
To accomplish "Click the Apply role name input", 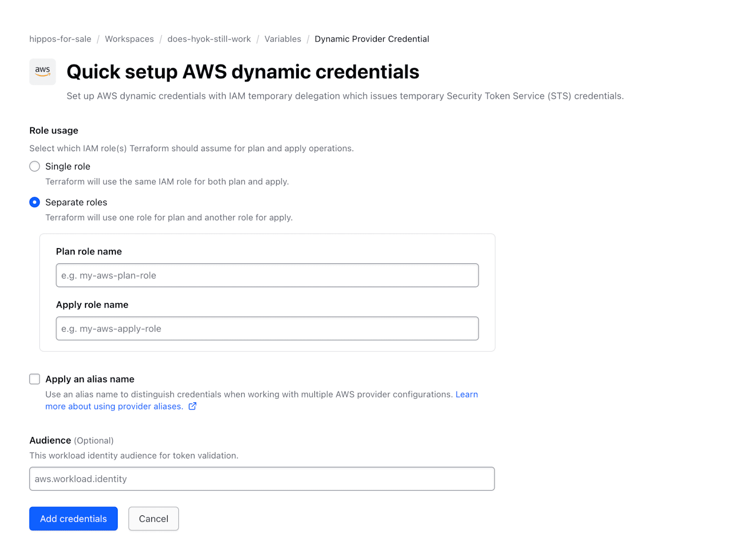I will [267, 328].
